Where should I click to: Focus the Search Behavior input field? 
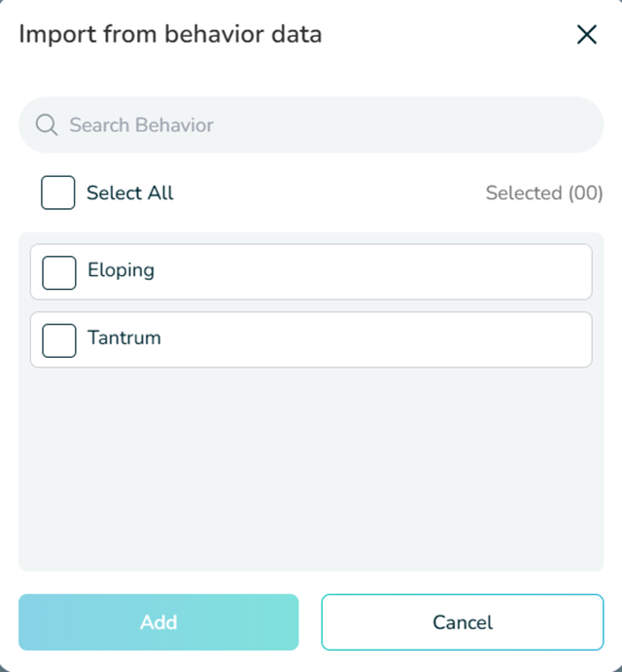pyautogui.click(x=311, y=124)
